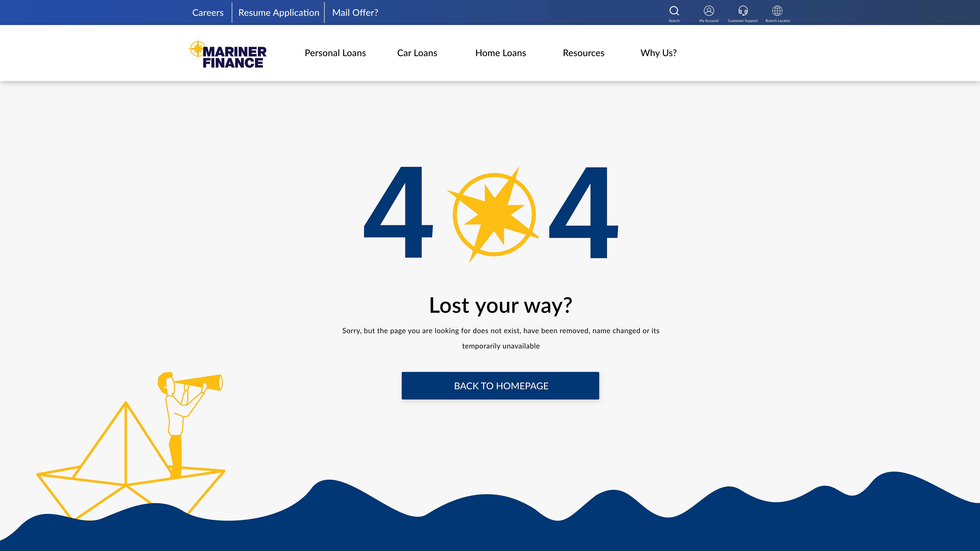
Task: Open the Personal Loans menu
Action: click(335, 53)
